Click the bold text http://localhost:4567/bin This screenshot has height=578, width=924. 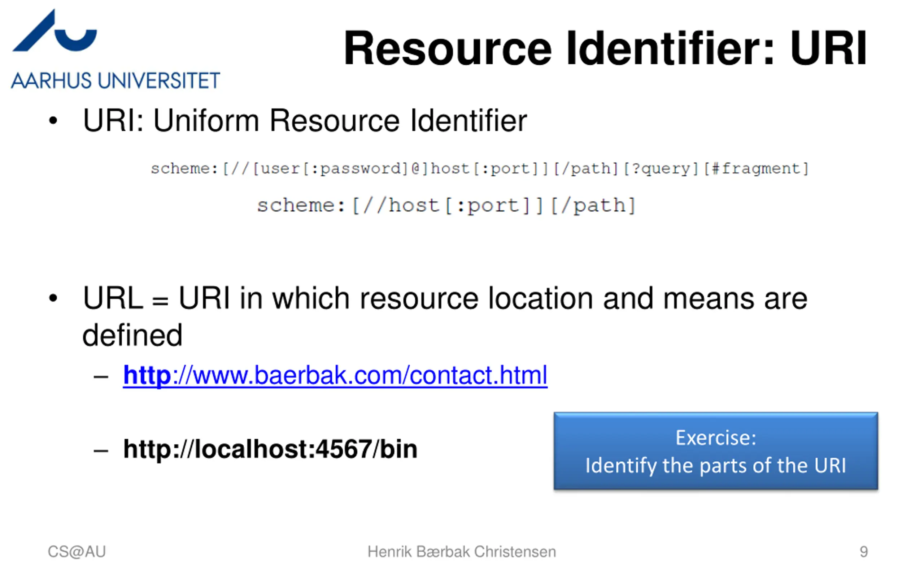270,449
